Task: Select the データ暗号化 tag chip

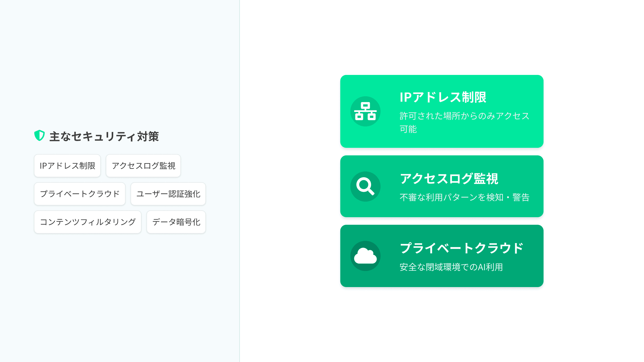Action: coord(176,222)
